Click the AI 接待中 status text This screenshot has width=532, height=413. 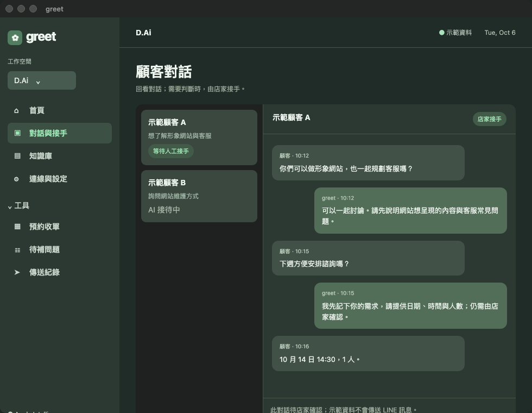[164, 210]
